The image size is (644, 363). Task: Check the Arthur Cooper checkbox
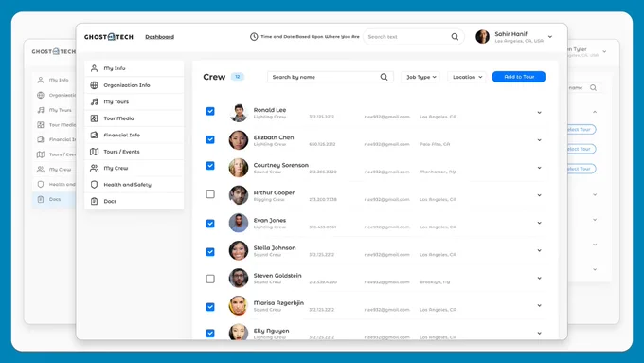210,193
